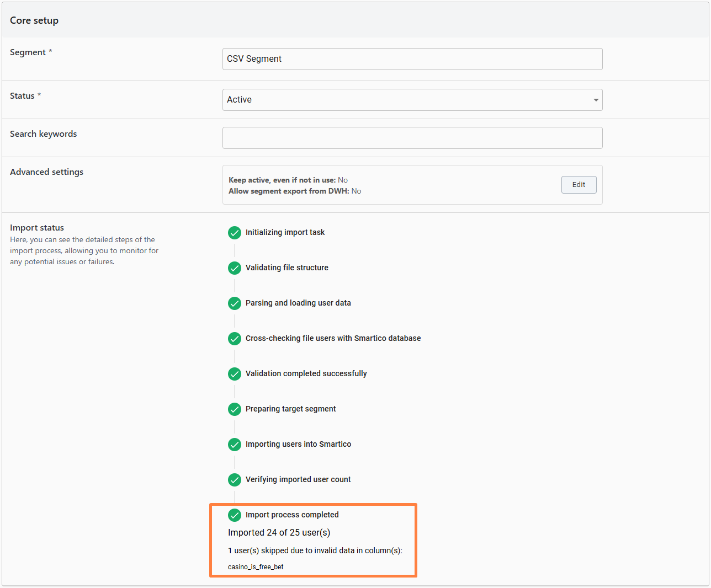
Task: Click the check icon for Validation completed successfully
Action: (235, 374)
